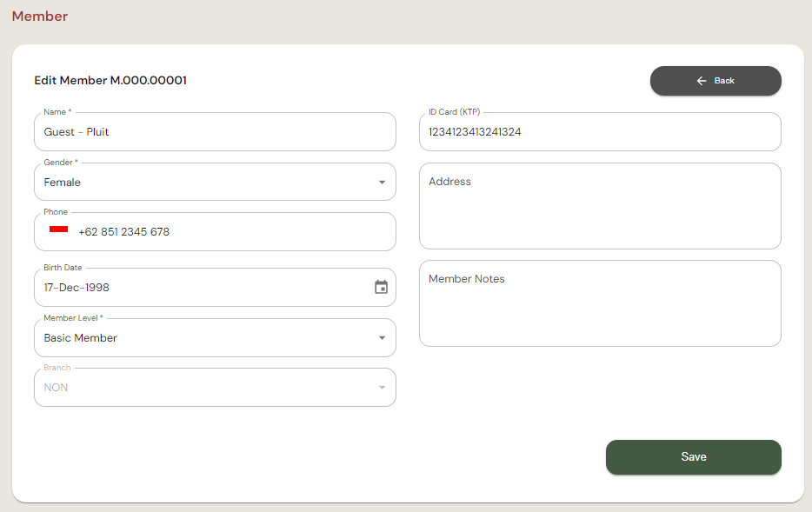Image resolution: width=812 pixels, height=512 pixels.
Task: Select the Female value in Gender field
Action: click(x=63, y=183)
